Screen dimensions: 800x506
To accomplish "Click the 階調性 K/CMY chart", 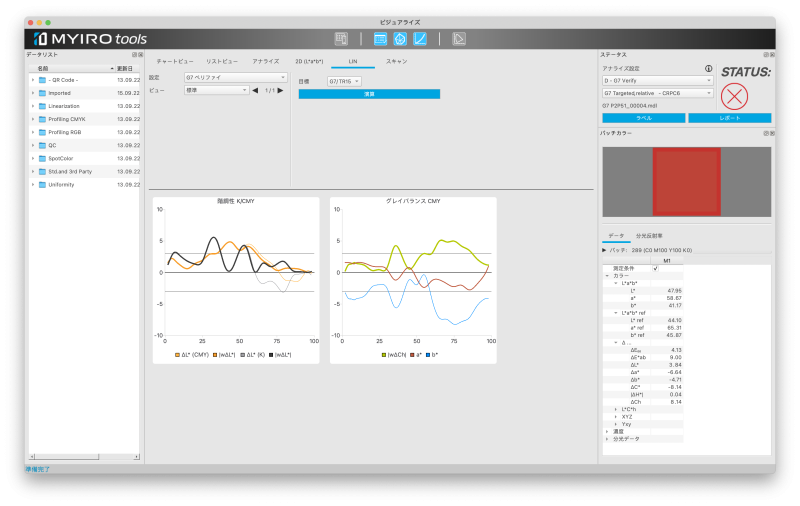I will click(236, 281).
